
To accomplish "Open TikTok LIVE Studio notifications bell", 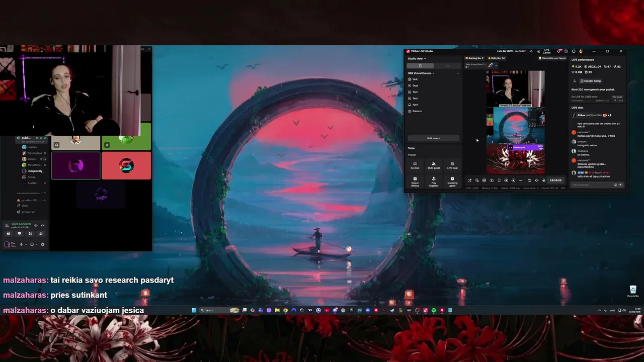I will (559, 51).
